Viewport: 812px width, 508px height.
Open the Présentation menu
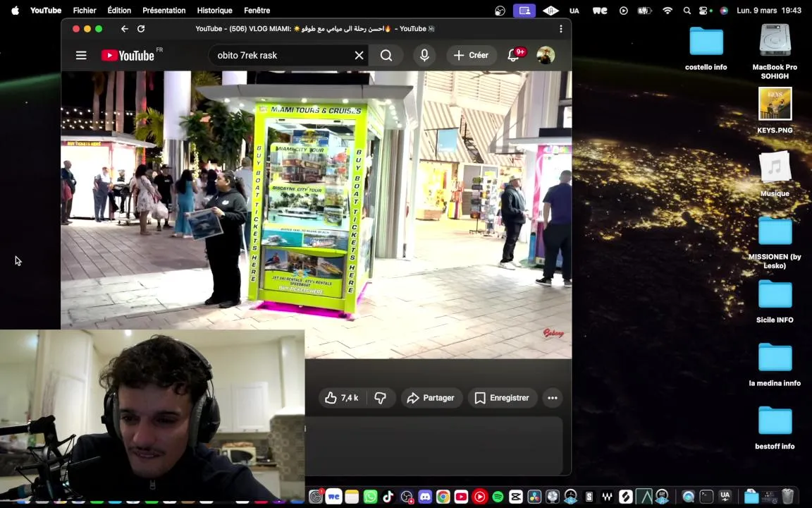(x=164, y=11)
